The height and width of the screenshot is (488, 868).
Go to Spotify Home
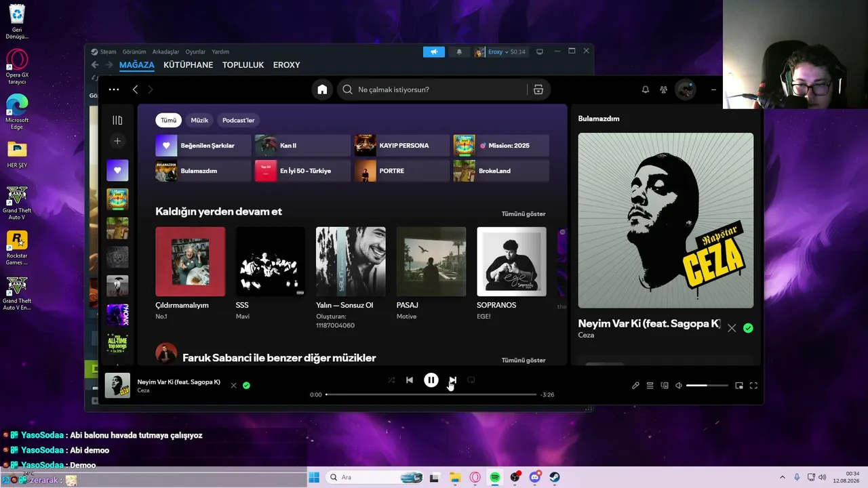[322, 89]
